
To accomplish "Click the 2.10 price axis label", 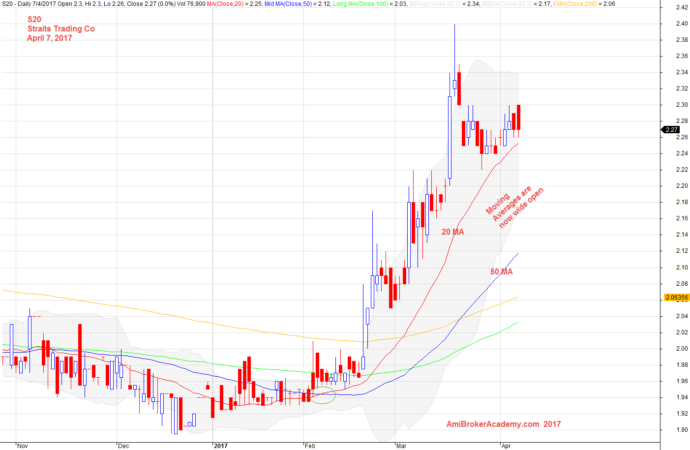I will pyautogui.click(x=682, y=267).
